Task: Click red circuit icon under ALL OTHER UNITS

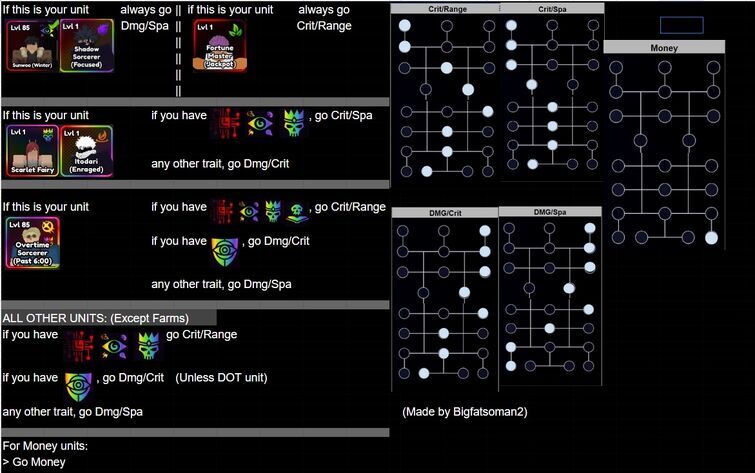Action: pyautogui.click(x=79, y=345)
